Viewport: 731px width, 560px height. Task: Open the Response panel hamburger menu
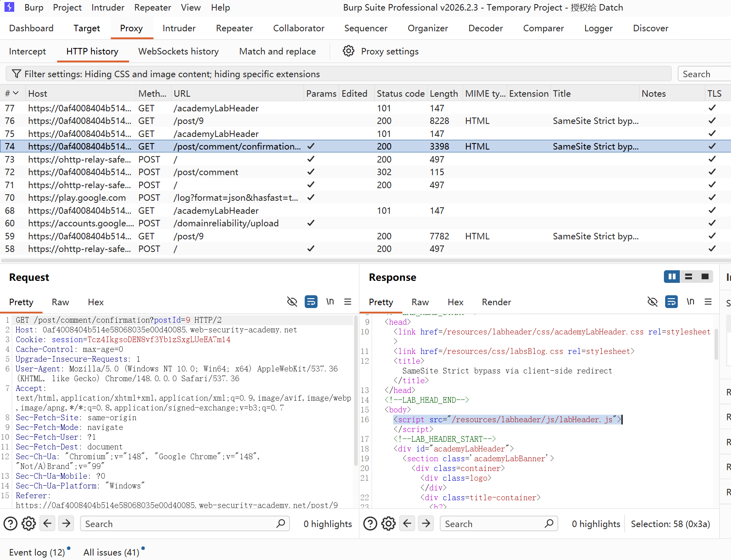tap(708, 302)
